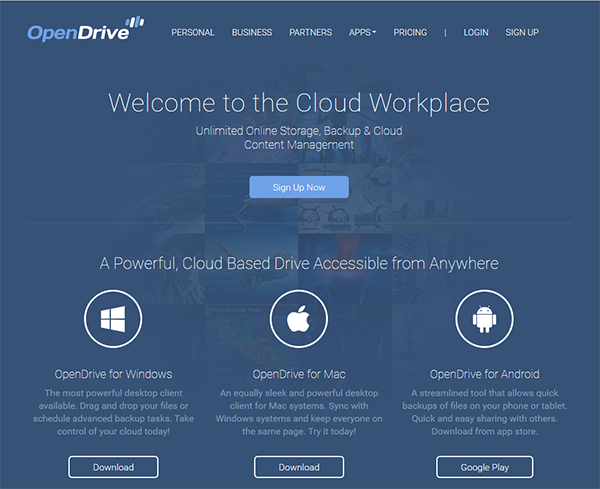This screenshot has width=600, height=489.
Task: Click the Mac desktop client description text
Action: point(299,412)
